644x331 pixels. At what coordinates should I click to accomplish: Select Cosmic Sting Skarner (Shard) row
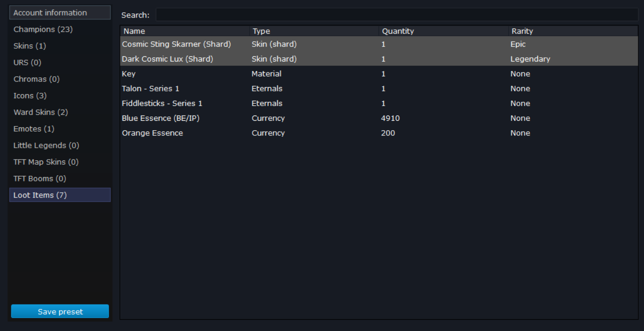coord(379,44)
